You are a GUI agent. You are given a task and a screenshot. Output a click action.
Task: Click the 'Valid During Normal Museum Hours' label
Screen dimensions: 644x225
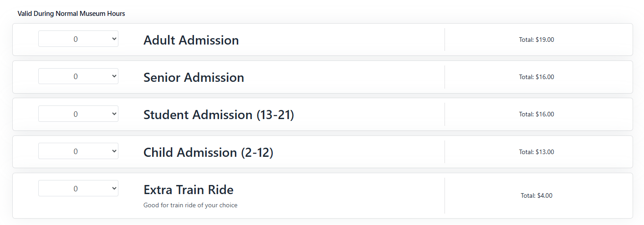(71, 14)
